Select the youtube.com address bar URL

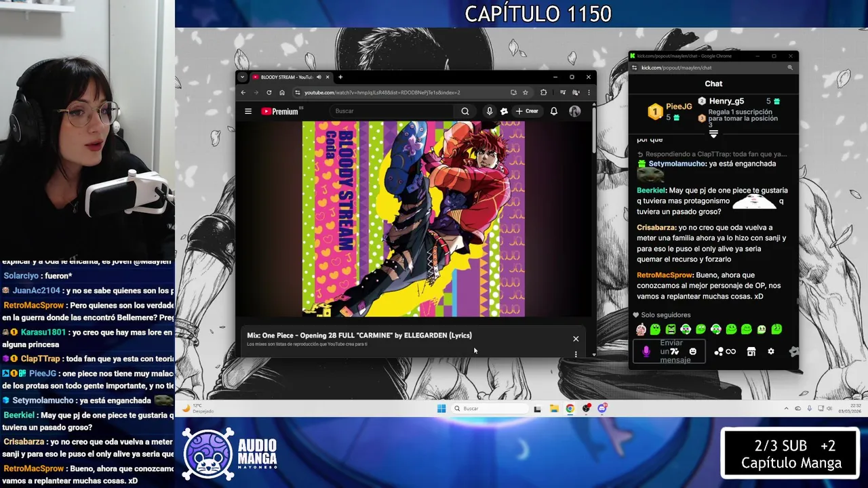(382, 92)
